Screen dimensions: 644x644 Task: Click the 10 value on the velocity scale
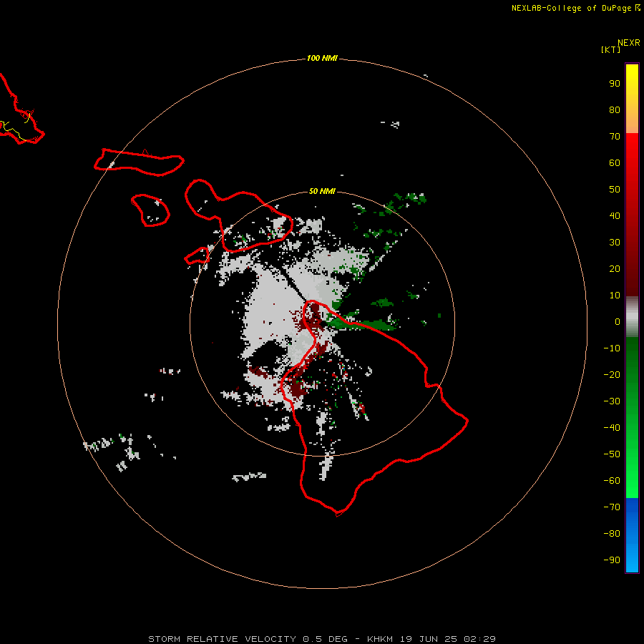(x=615, y=296)
